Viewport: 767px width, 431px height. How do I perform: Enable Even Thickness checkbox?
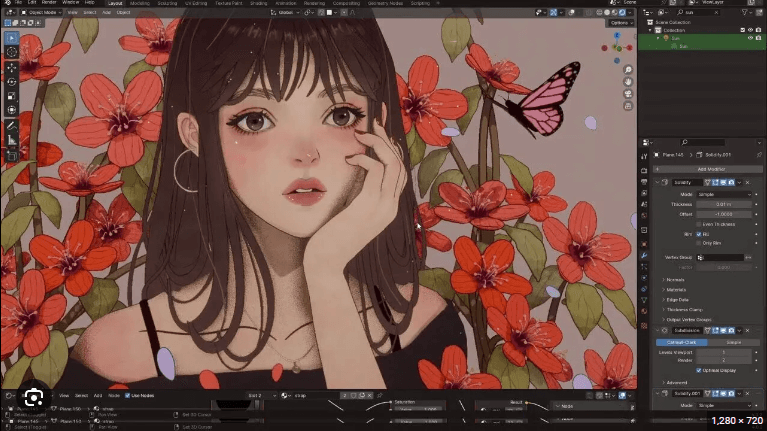tap(699, 224)
